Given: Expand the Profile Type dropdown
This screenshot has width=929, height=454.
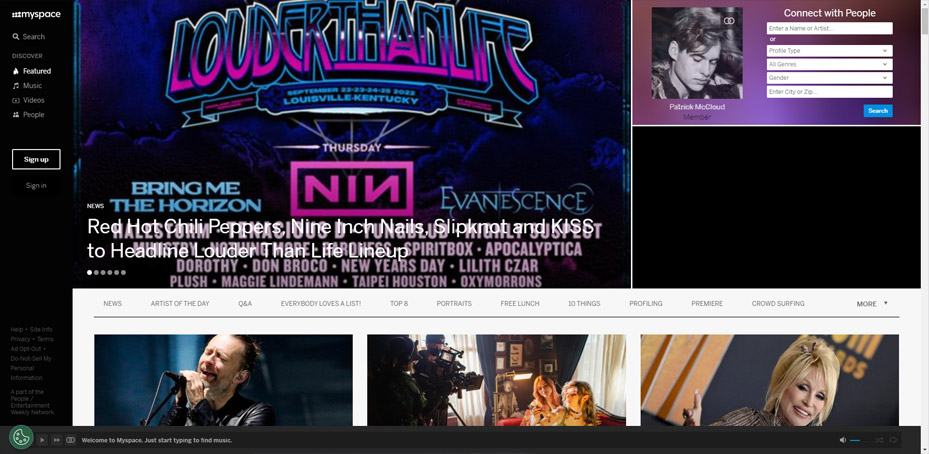Looking at the screenshot, I should [x=829, y=51].
